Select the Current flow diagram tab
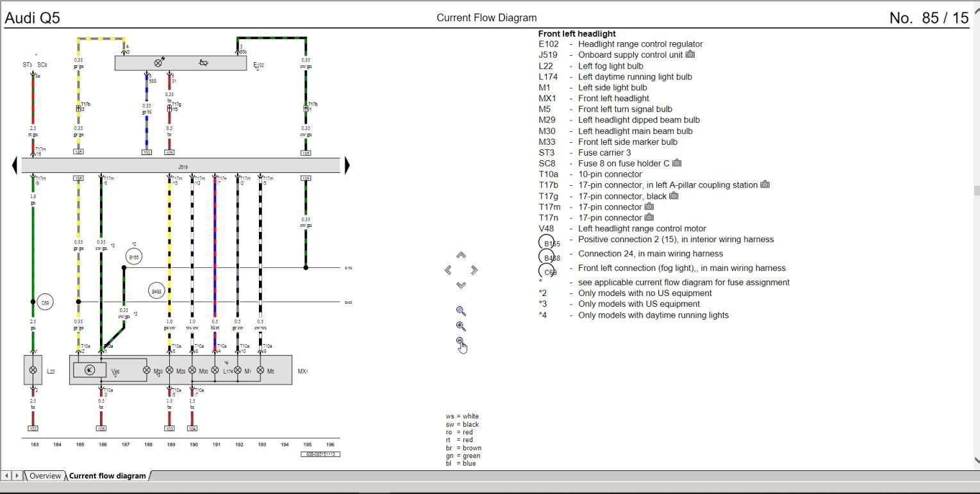 106,475
